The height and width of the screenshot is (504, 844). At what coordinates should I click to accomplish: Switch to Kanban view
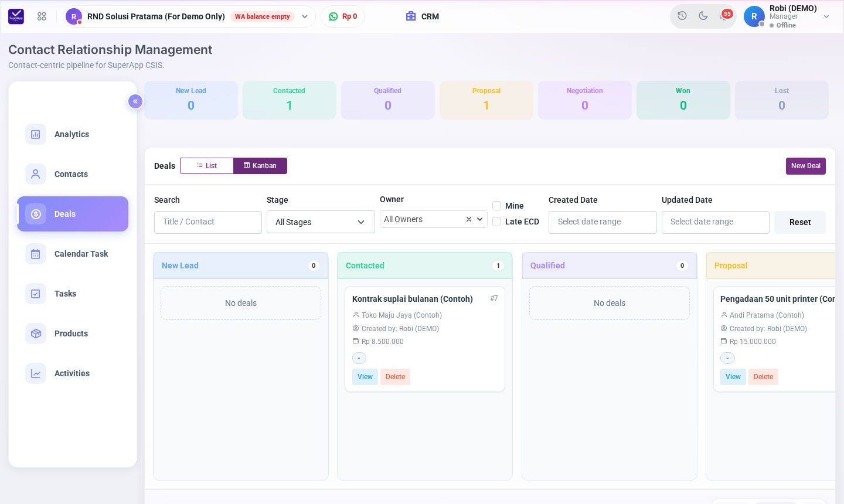click(x=260, y=166)
